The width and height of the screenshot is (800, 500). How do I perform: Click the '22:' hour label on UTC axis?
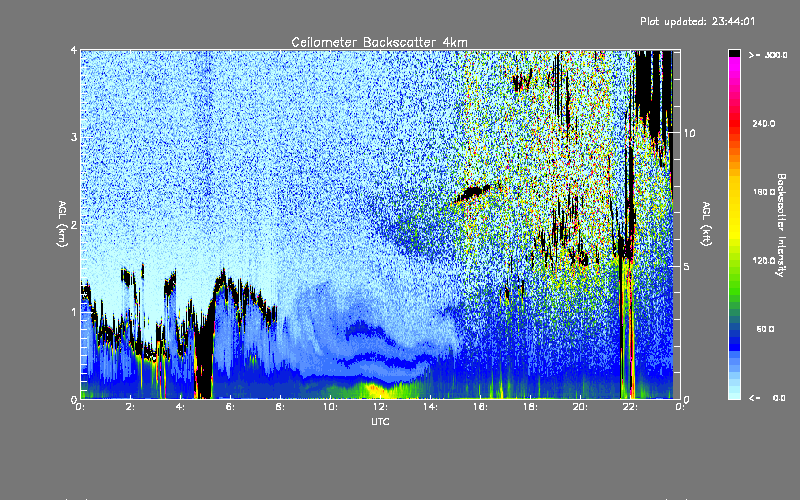(x=630, y=407)
